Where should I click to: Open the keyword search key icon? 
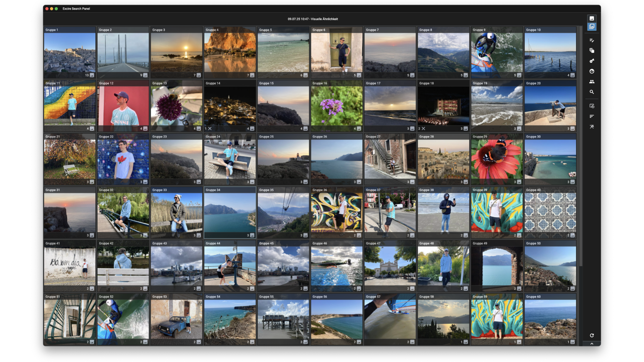(x=592, y=61)
